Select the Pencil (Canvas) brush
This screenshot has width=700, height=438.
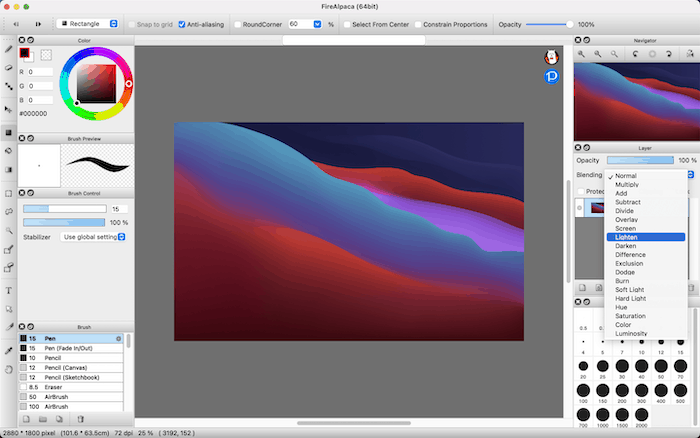[x=65, y=366]
